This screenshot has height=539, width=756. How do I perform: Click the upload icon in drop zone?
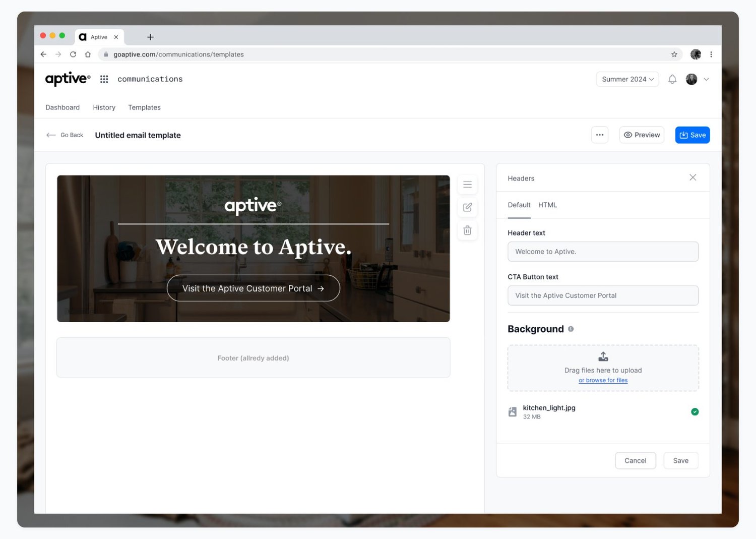click(603, 357)
